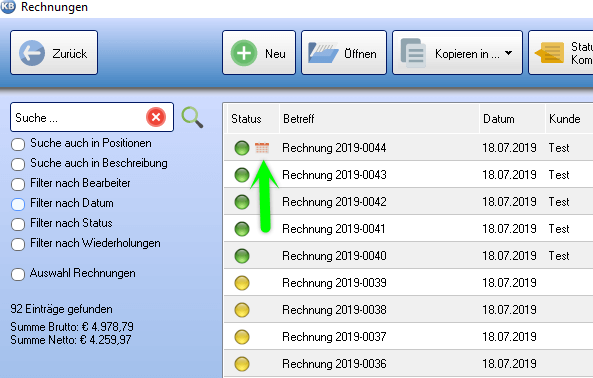This screenshot has width=593, height=378.
Task: Select row Rechnung 2019-0044
Action: tap(408, 148)
